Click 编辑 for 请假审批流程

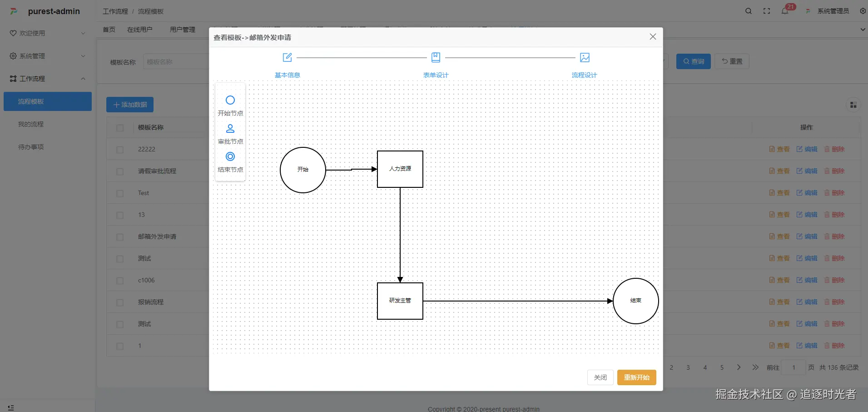(x=807, y=171)
